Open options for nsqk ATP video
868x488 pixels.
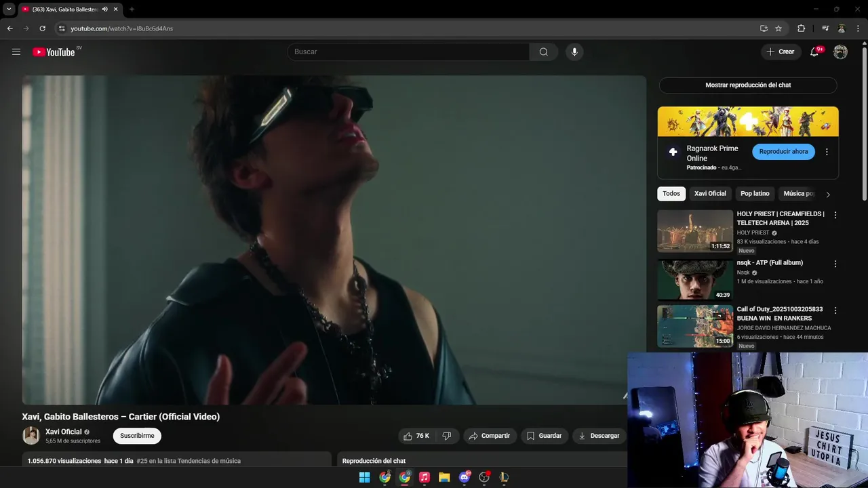click(835, 264)
